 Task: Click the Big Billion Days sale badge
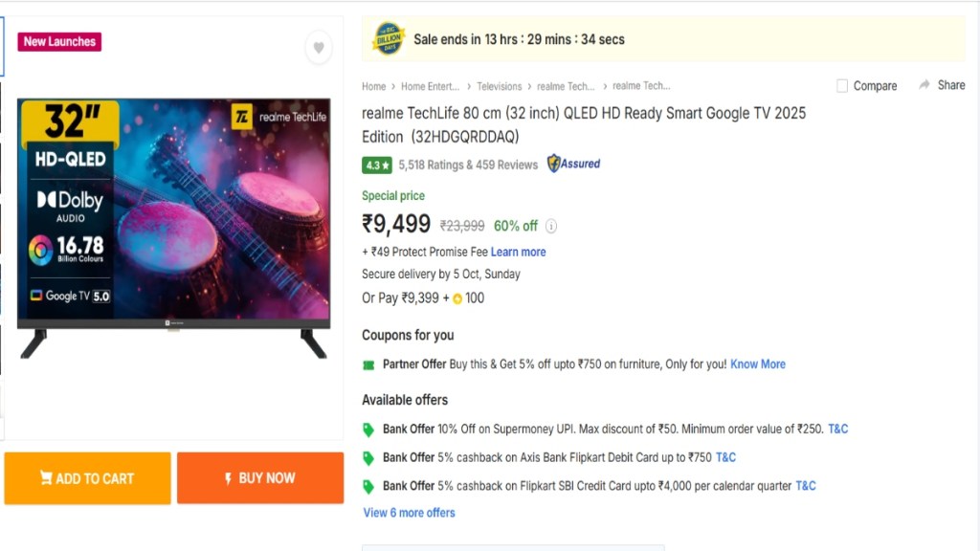tap(389, 39)
